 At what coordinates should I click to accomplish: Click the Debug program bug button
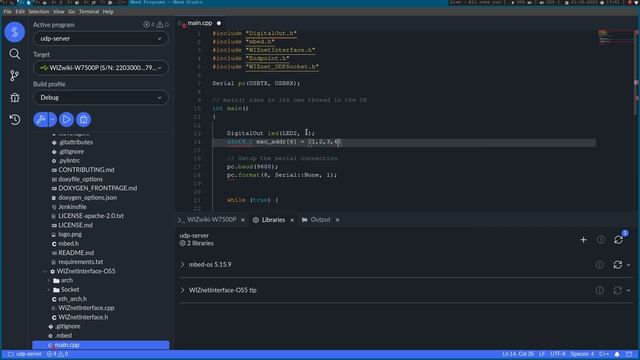tap(83, 120)
